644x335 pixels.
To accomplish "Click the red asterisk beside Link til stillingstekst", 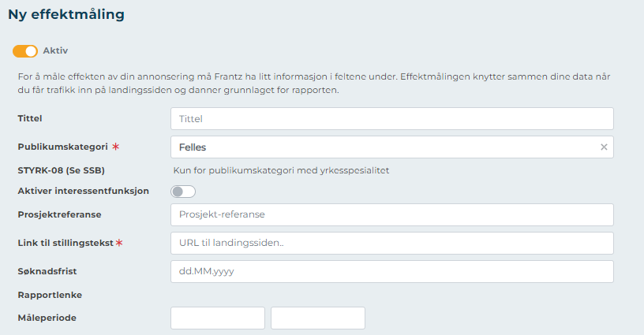I will 119,243.
